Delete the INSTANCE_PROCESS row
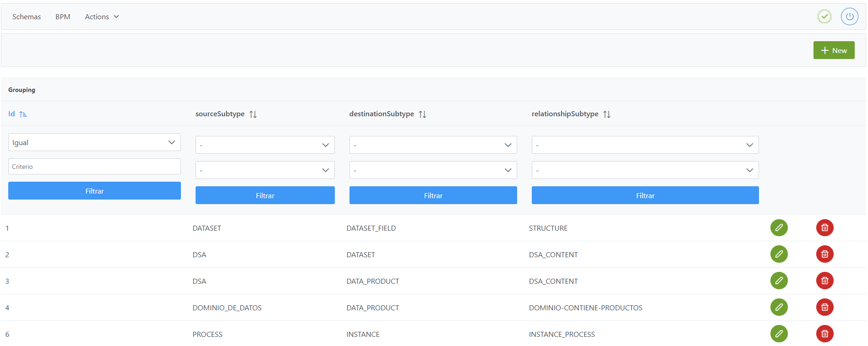Image resolution: width=868 pixels, height=346 pixels. 824,334
